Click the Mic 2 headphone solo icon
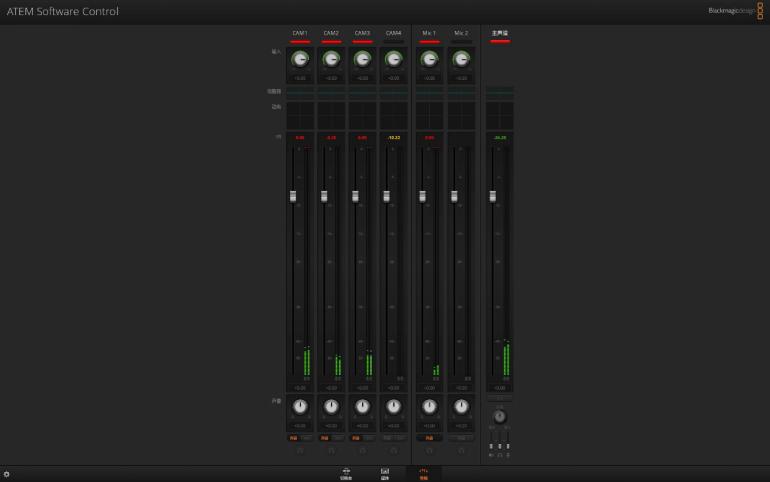The height and width of the screenshot is (482, 770). pos(461,450)
